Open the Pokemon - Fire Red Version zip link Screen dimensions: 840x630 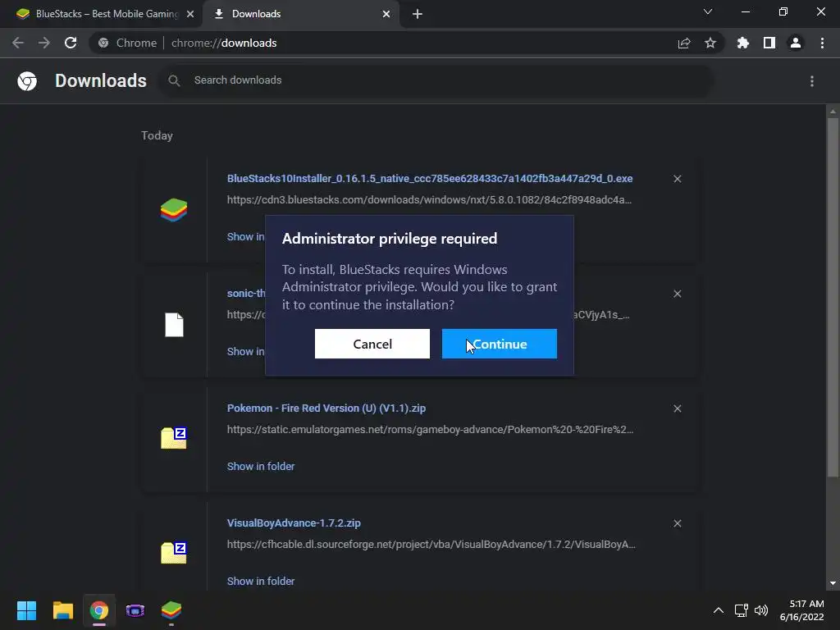326,409
